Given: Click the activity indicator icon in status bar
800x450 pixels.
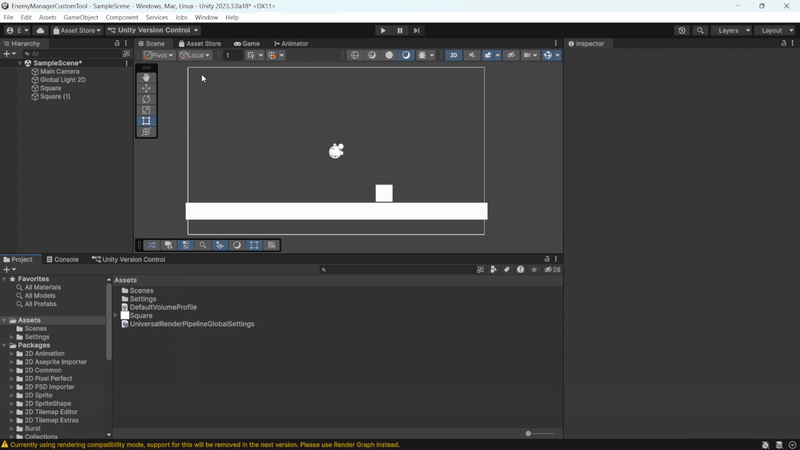Looking at the screenshot, I should [792, 445].
